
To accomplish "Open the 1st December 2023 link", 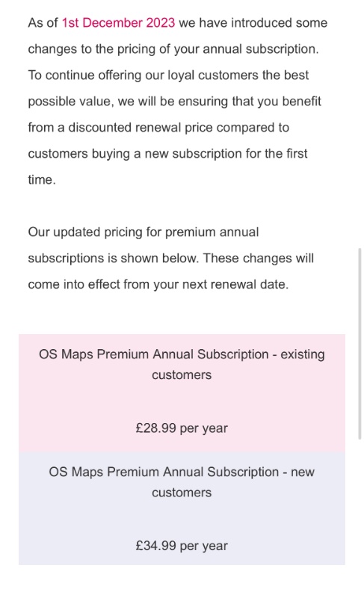I will (x=118, y=23).
